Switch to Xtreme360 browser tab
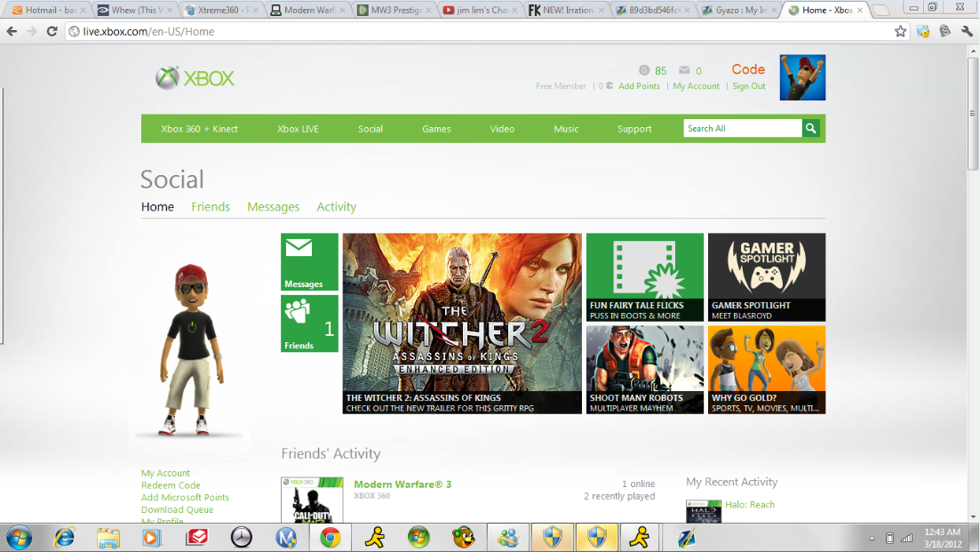 click(222, 10)
